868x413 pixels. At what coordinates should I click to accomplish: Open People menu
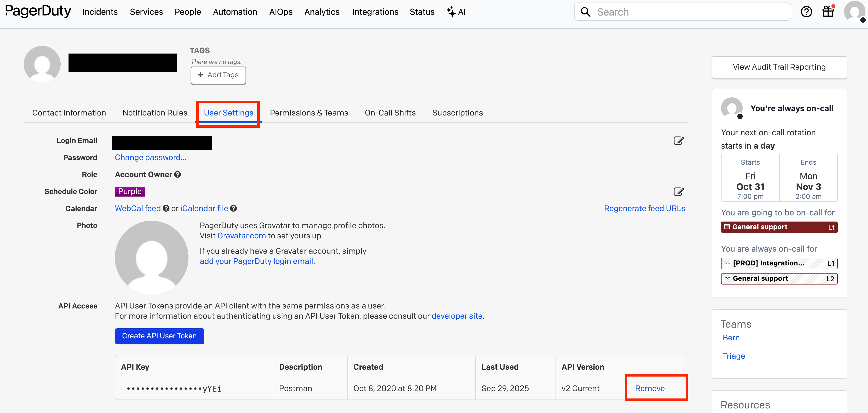click(x=188, y=12)
